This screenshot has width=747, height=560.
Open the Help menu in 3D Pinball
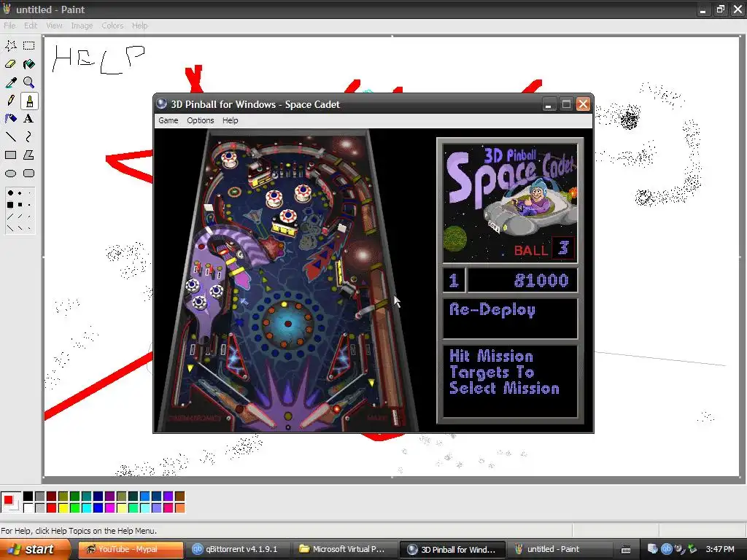click(x=230, y=120)
